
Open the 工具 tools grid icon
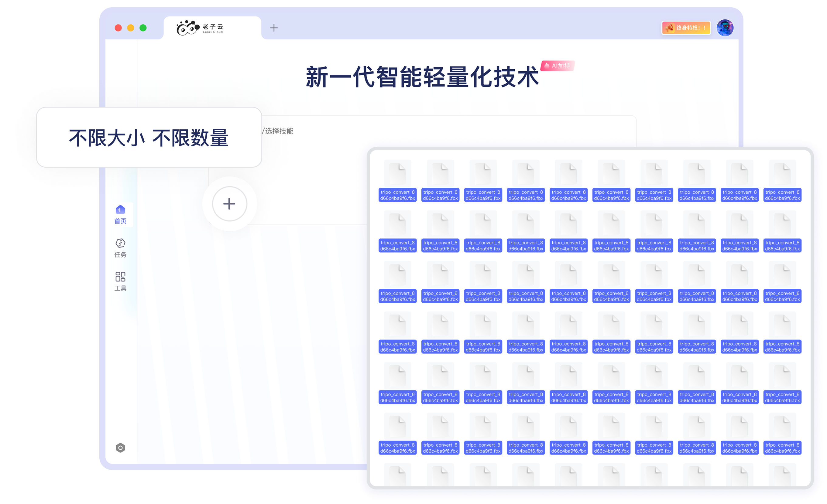pyautogui.click(x=120, y=277)
